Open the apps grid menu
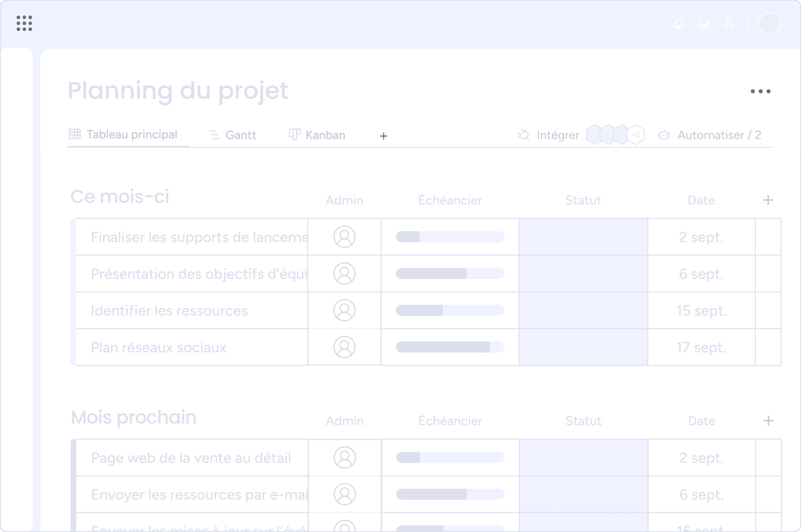Screen dimensions: 801x532 coord(25,23)
